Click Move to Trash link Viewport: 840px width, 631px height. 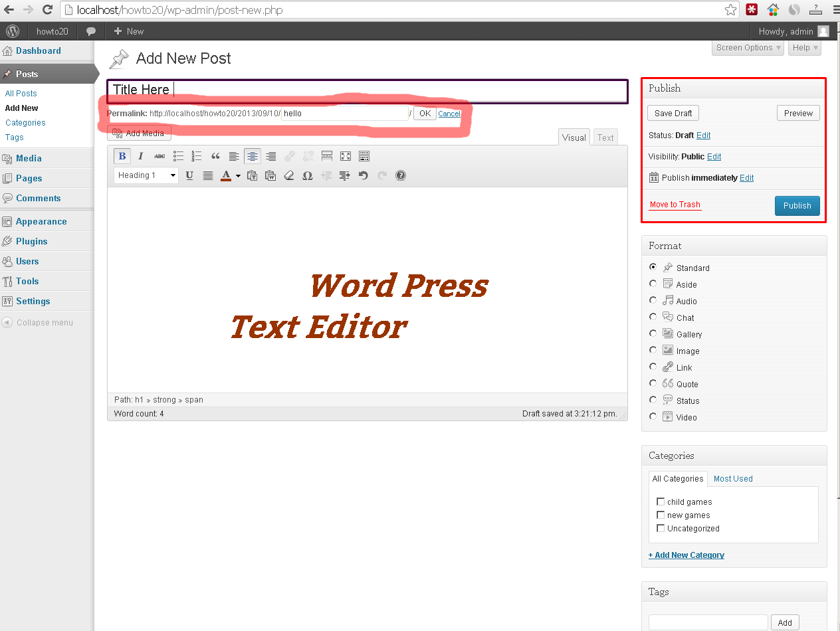click(x=675, y=205)
